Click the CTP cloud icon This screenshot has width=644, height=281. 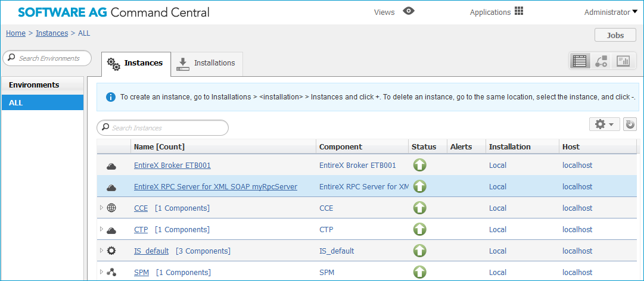pos(111,230)
